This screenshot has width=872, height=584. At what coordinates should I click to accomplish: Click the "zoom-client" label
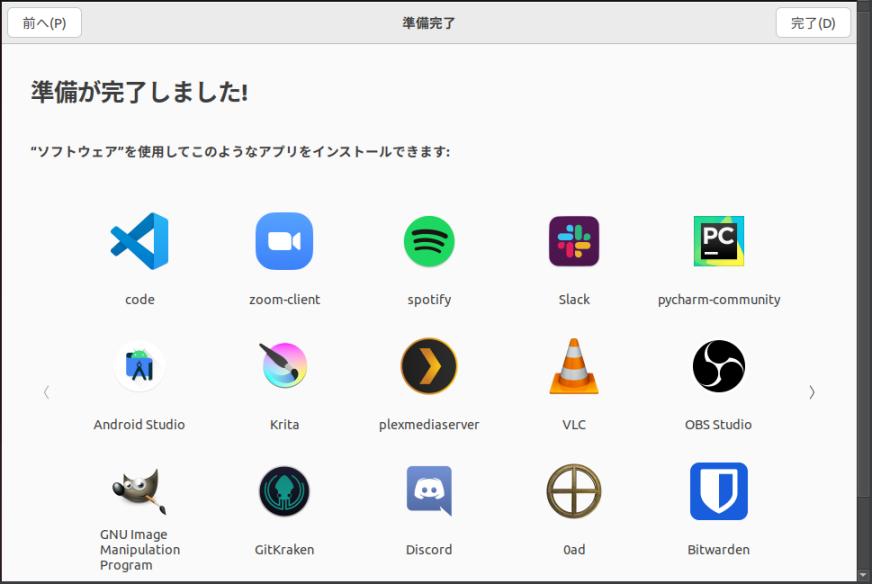[284, 299]
